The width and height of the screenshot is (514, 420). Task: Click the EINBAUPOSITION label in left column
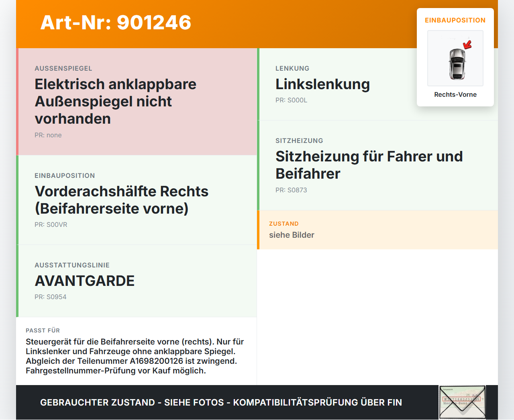tap(65, 175)
